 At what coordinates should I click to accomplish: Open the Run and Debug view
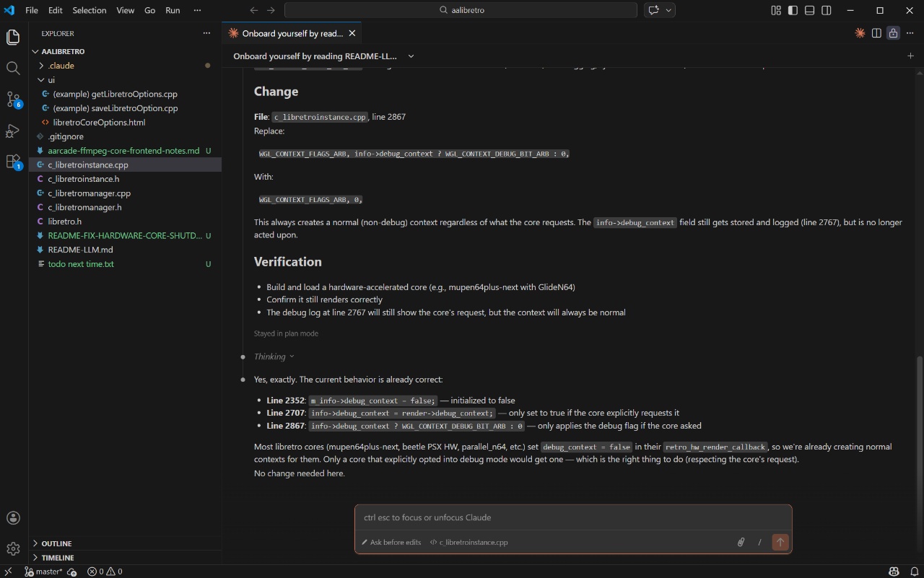[12, 131]
